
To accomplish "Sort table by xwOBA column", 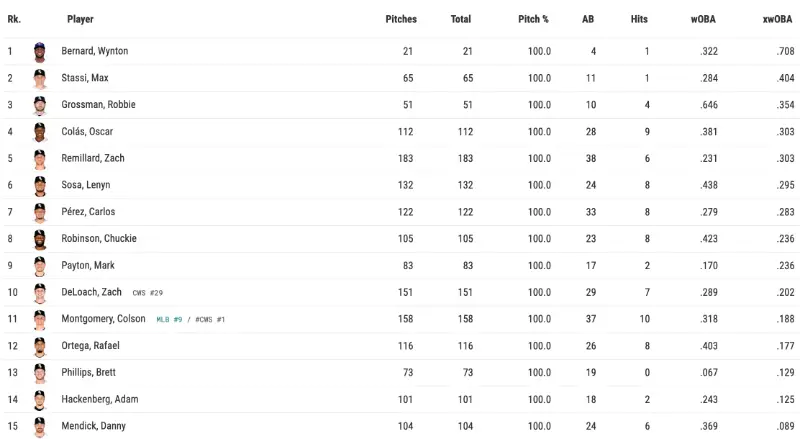I will point(777,19).
